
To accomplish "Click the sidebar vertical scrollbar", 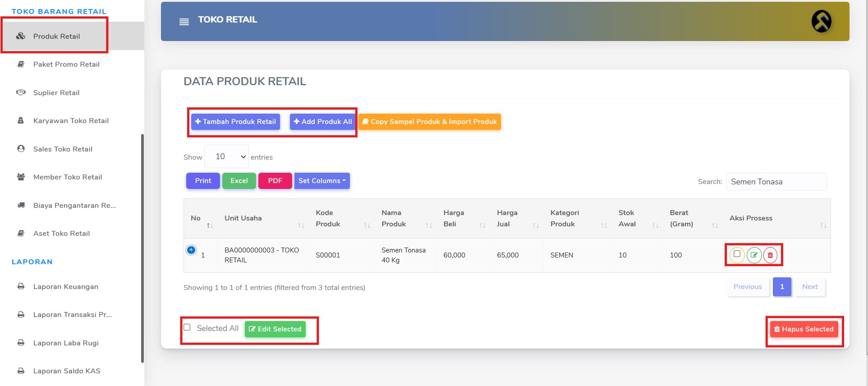I will [142, 248].
